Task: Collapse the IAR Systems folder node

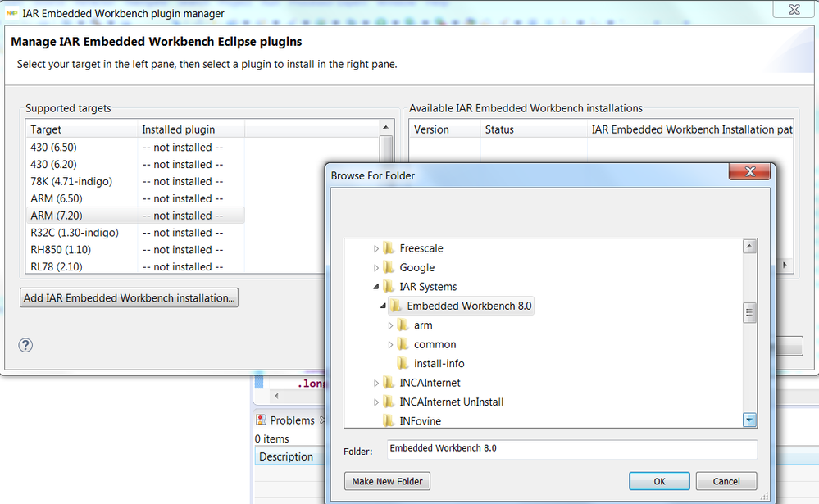Action: coord(375,287)
